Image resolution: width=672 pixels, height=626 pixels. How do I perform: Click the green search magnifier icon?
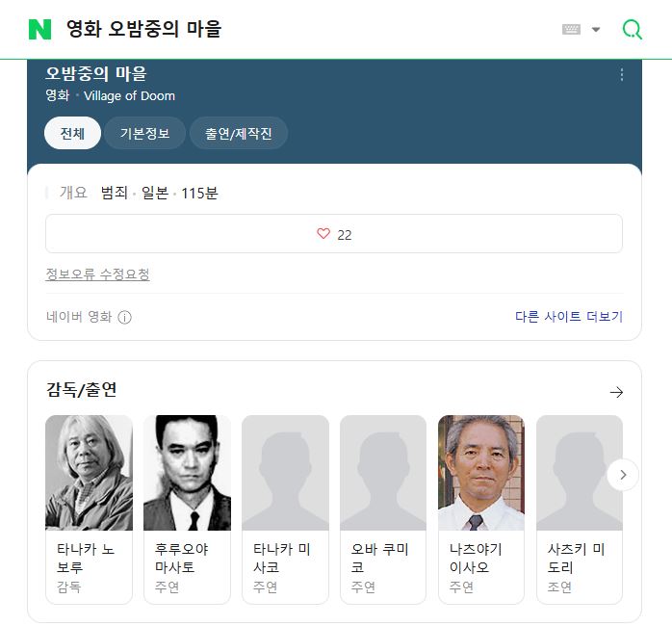pos(633,30)
